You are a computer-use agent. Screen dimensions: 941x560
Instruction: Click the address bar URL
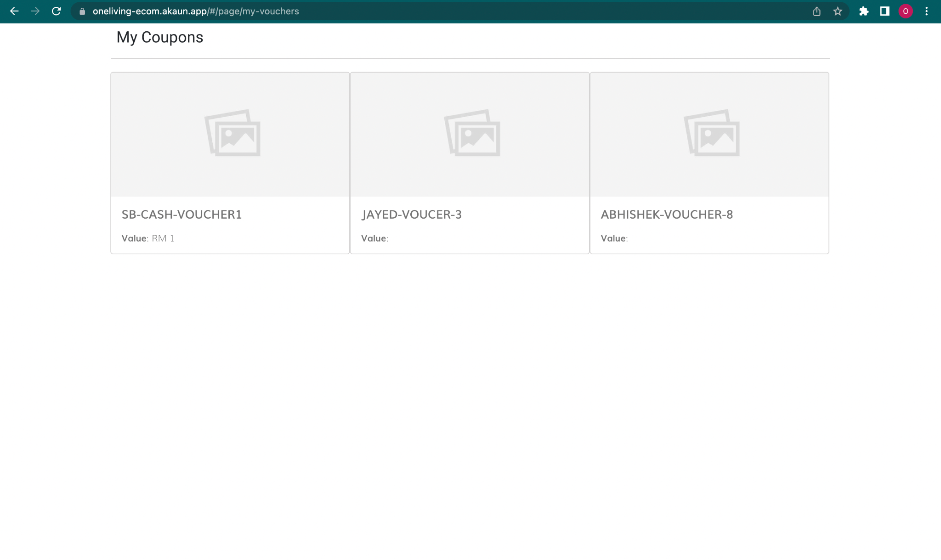point(196,11)
